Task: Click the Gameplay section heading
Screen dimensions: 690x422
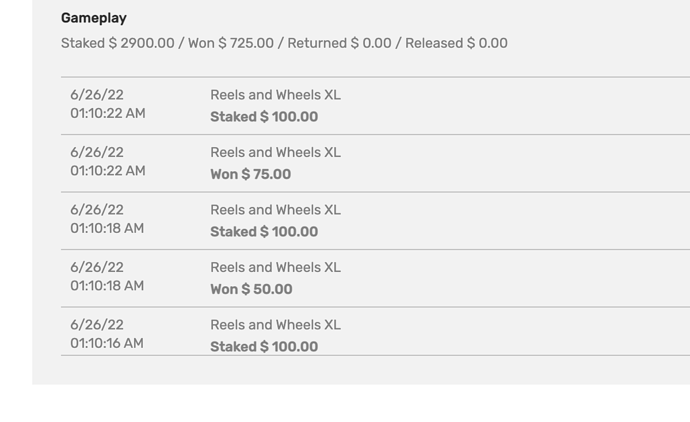Action: 94,18
